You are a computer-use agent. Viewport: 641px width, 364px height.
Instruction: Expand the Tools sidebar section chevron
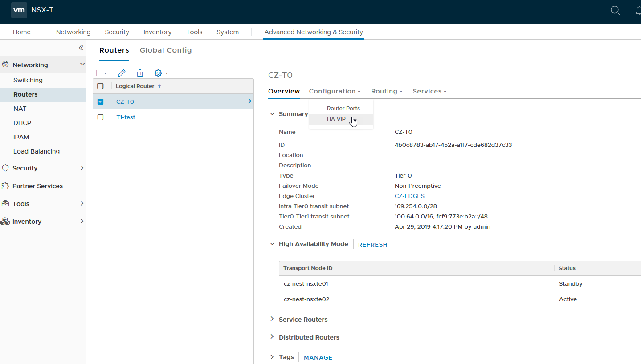(82, 203)
